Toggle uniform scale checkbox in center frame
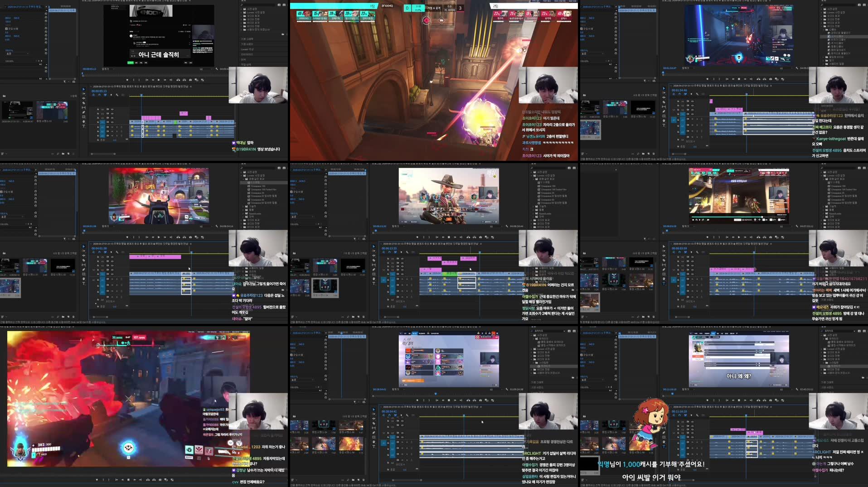This screenshot has width=868, height=487. click(x=291, y=192)
